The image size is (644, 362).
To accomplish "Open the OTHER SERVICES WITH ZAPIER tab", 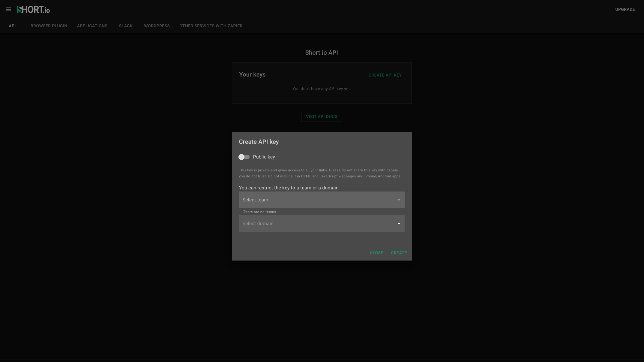I will pos(211,26).
